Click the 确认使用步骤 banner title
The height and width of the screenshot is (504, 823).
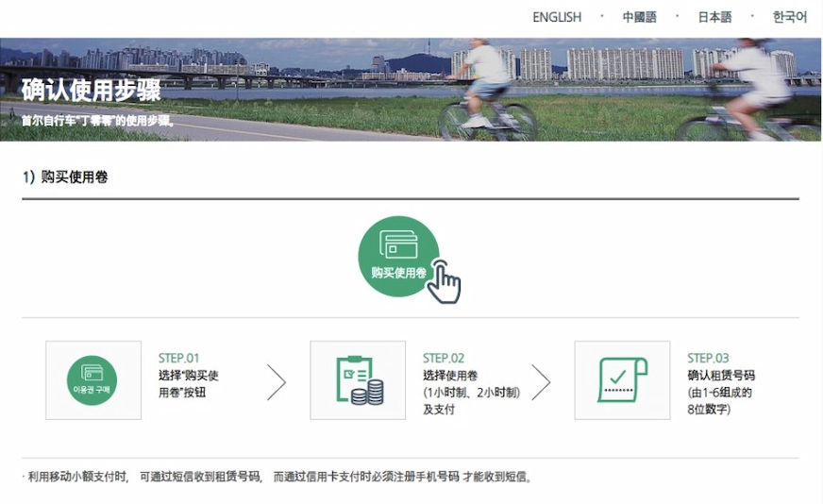pos(92,91)
